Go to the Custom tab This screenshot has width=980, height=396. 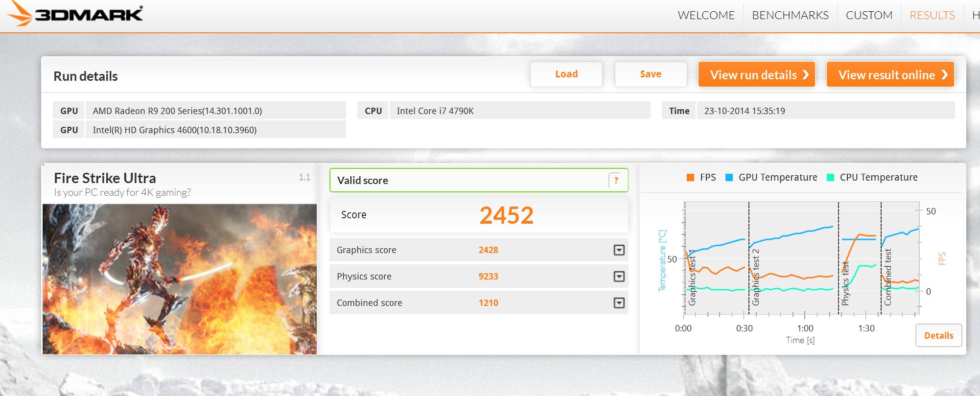tap(869, 15)
